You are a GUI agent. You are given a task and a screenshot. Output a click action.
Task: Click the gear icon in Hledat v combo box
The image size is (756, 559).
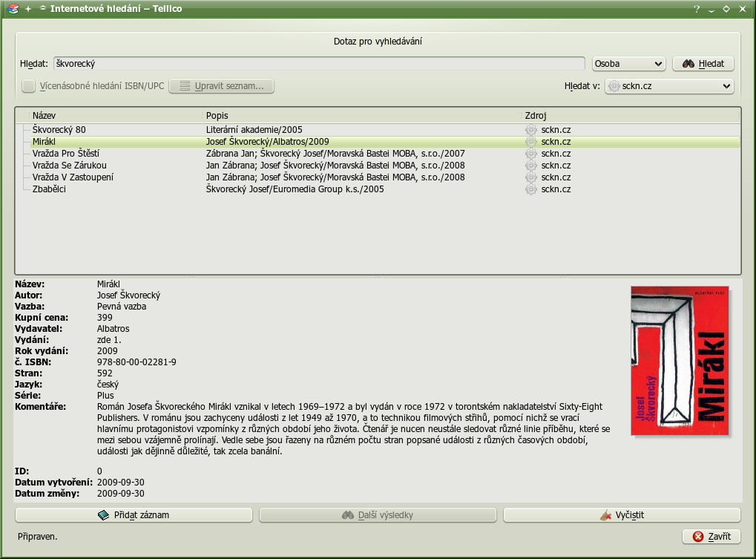614,86
